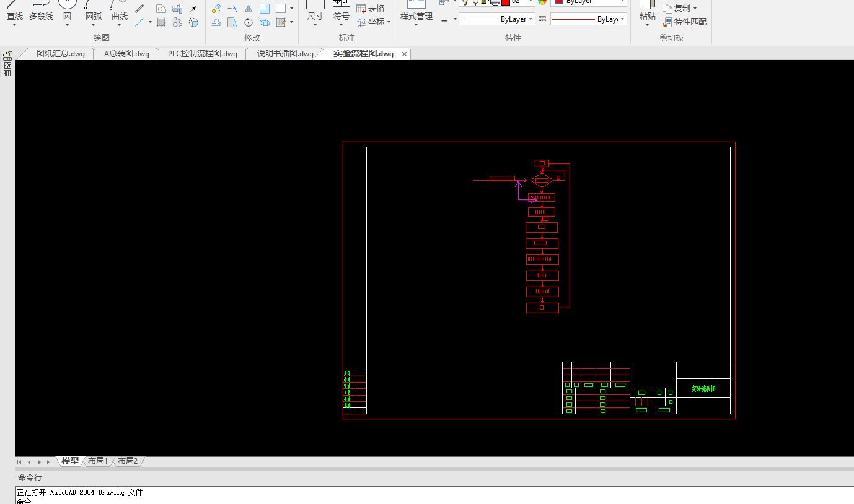Switch to the 布局2 layout tab

tap(128, 461)
